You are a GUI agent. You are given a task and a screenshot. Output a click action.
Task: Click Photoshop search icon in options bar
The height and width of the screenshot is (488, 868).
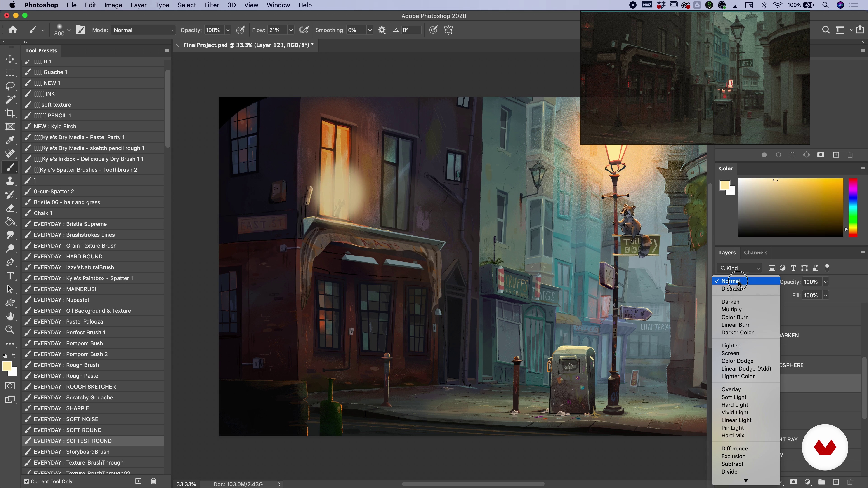click(826, 30)
